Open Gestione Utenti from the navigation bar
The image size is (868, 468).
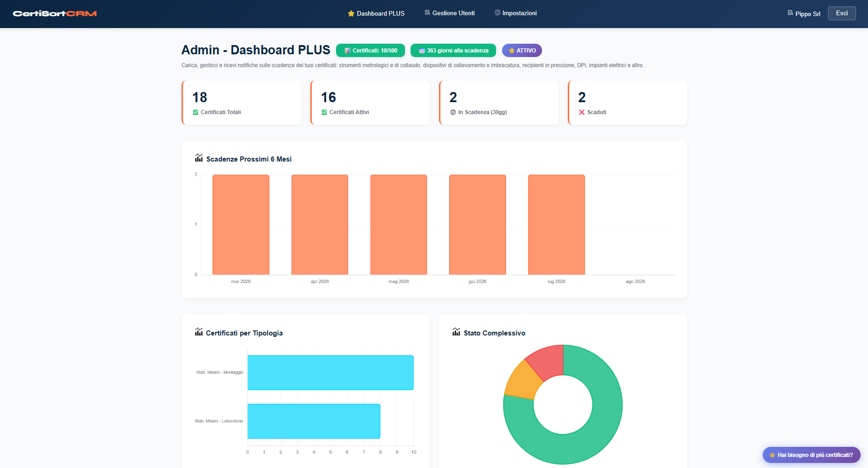[449, 13]
